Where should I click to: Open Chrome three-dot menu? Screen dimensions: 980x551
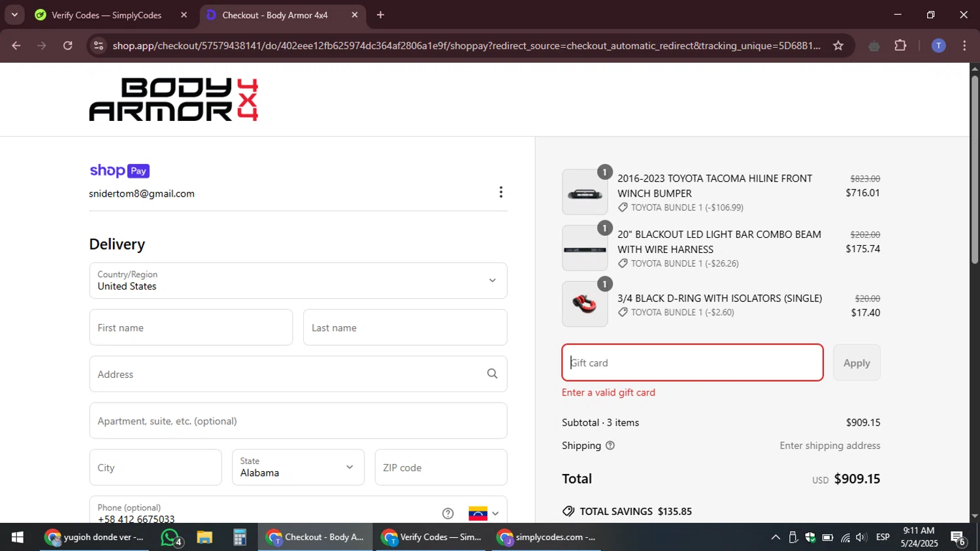coord(964,46)
